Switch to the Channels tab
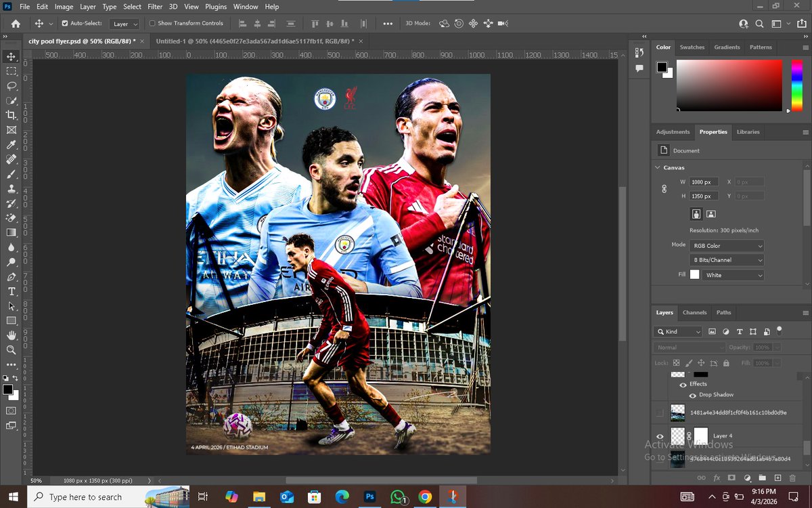 point(694,313)
